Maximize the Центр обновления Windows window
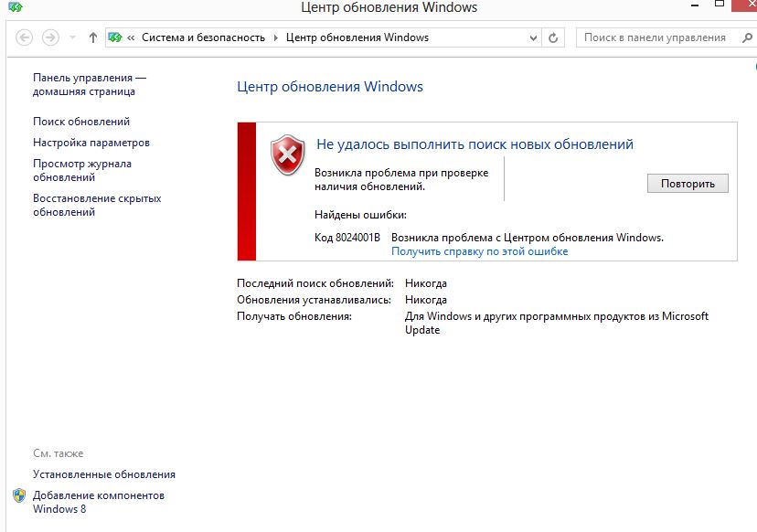 (720, 4)
